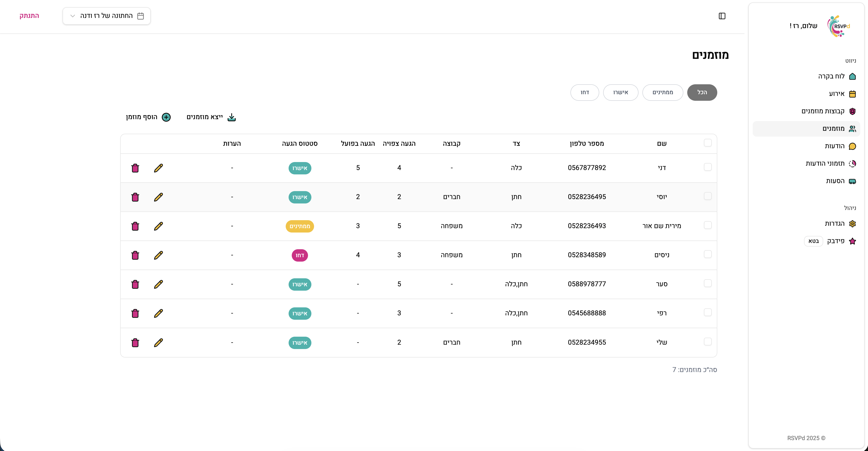
Task: Open the event selector dropdown
Action: point(106,16)
